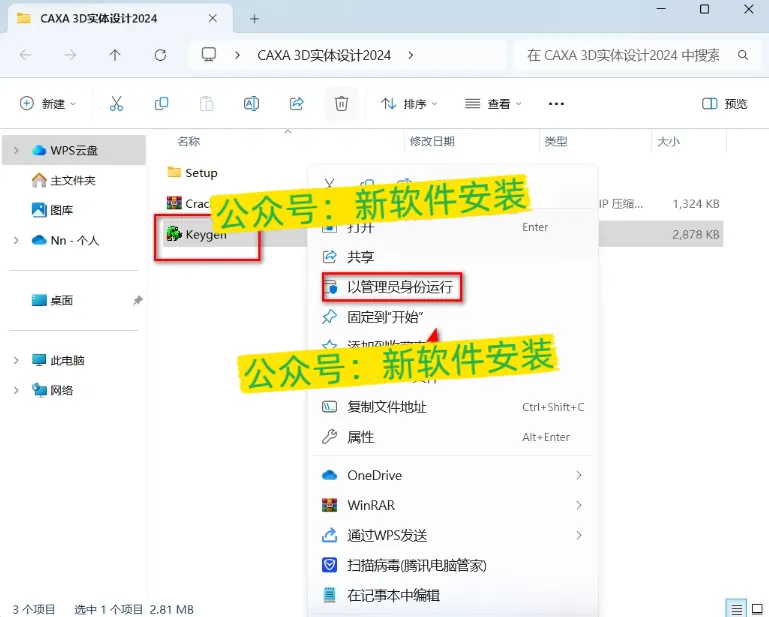This screenshot has width=769, height=617.
Task: Toggle the 预览 preview pane
Action: click(x=724, y=103)
